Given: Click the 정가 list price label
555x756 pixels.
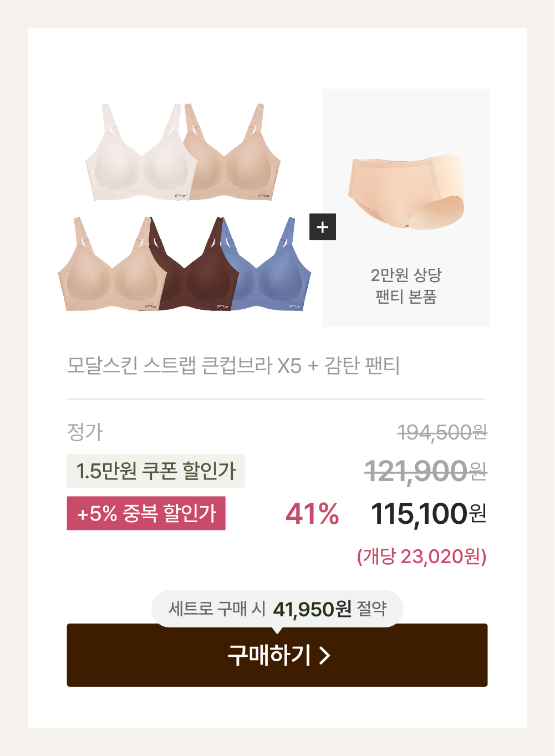Looking at the screenshot, I should coord(85,432).
